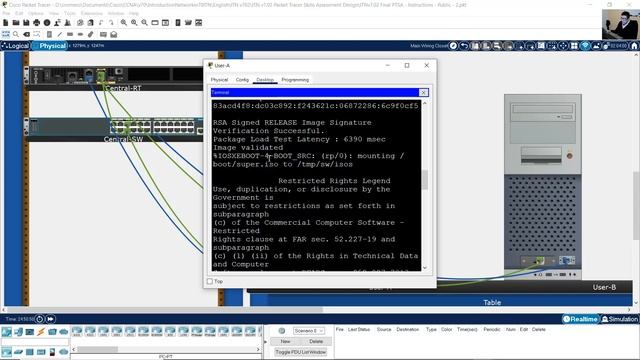Click the Undo arrow in the toolbar

(101, 23)
